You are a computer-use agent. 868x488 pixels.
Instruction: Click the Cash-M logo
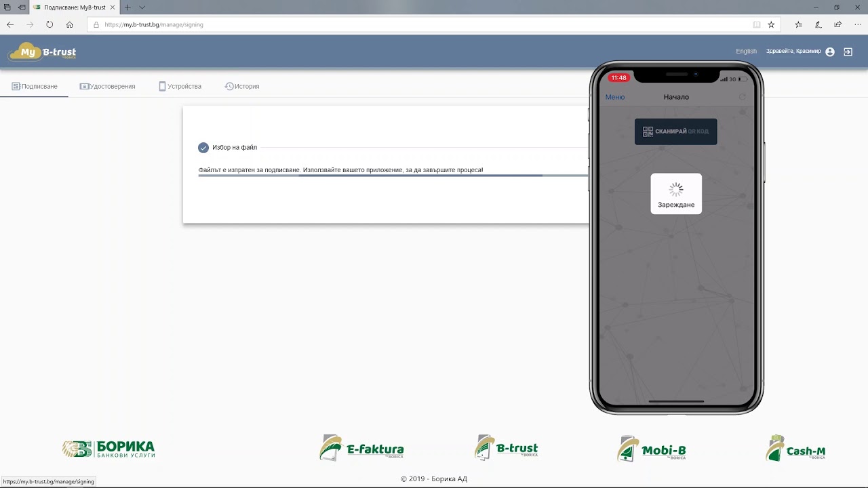(795, 449)
